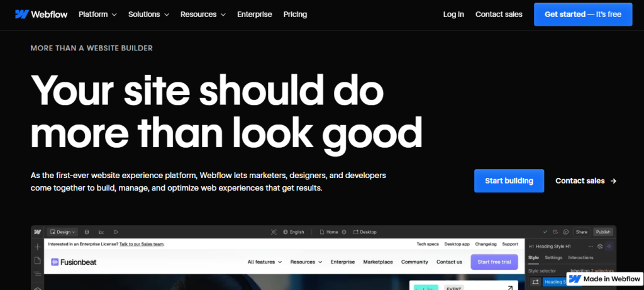Click Contact sales in the top header
The width and height of the screenshot is (644, 290).
(x=499, y=14)
